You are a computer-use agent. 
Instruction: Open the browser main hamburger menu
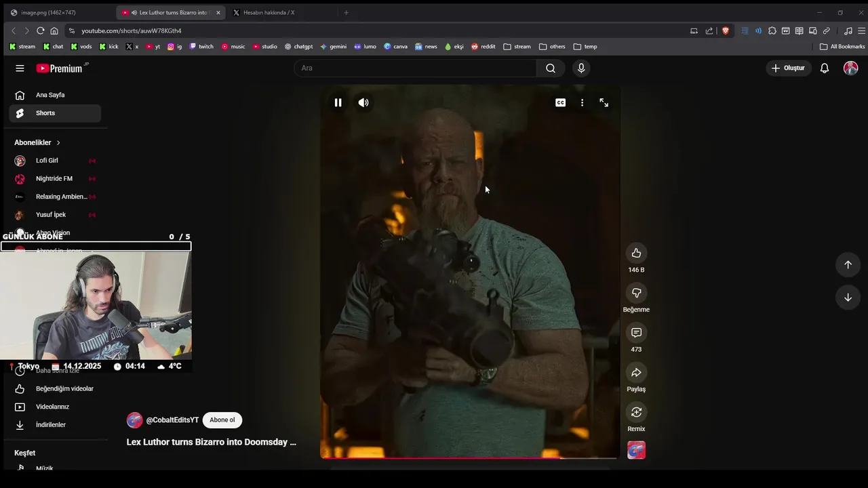click(x=861, y=30)
